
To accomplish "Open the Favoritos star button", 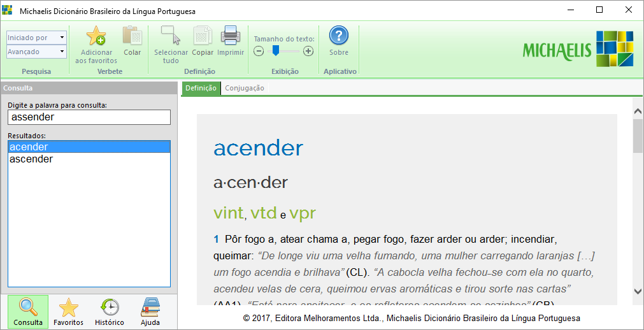I will [69, 311].
